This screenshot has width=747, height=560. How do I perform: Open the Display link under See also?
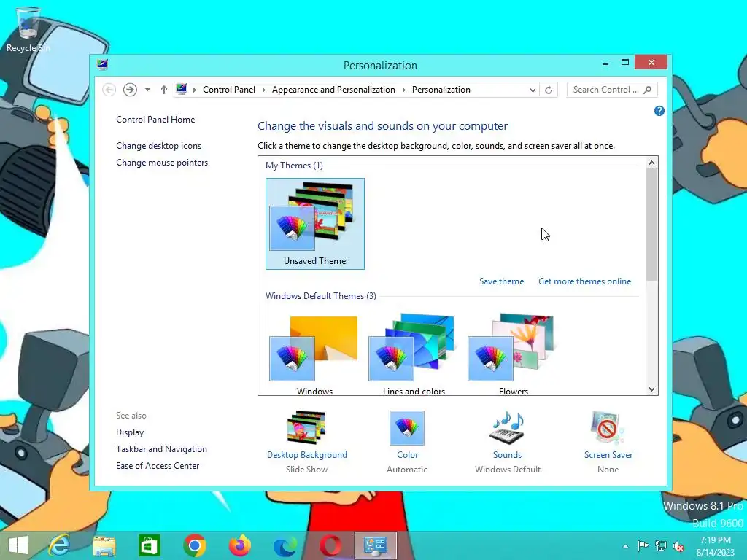tap(130, 432)
